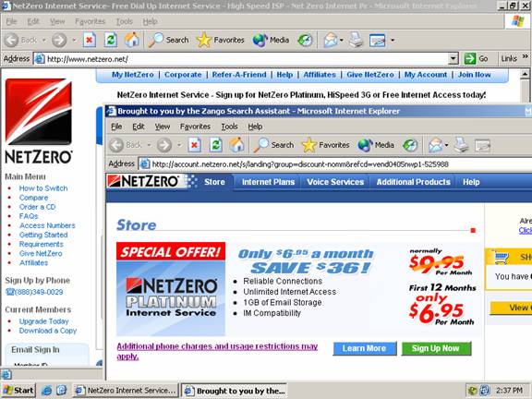The width and height of the screenshot is (532, 399).
Task: Open Favorites star in Zango popup toolbar
Action: tap(326, 145)
